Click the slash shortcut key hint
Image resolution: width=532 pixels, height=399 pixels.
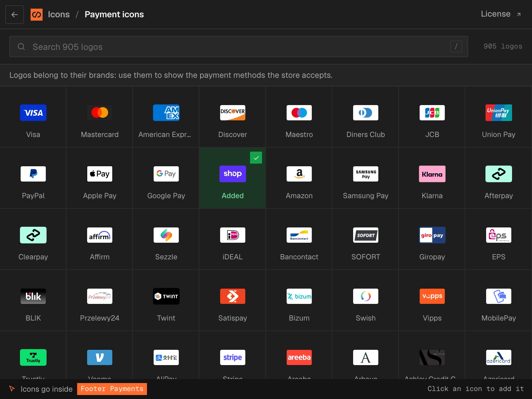[x=456, y=47]
